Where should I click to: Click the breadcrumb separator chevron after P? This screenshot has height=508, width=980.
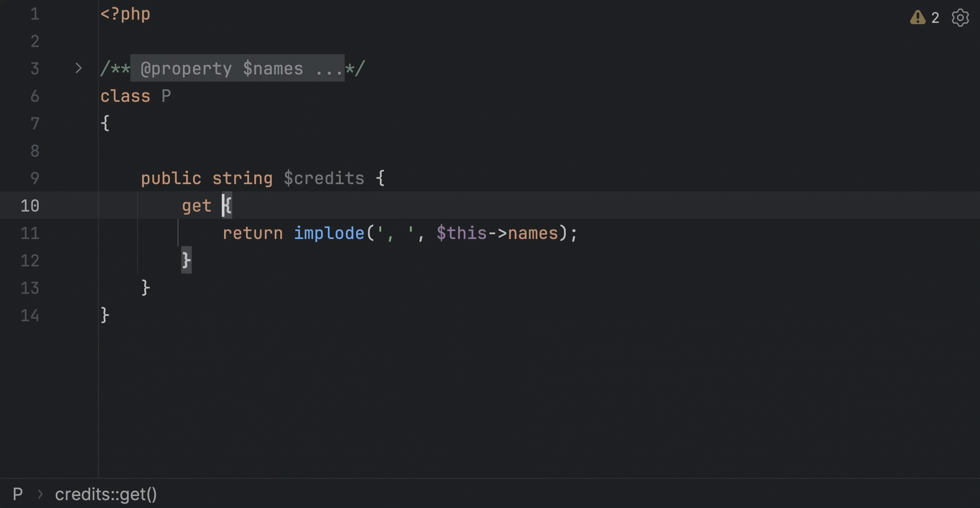(40, 494)
